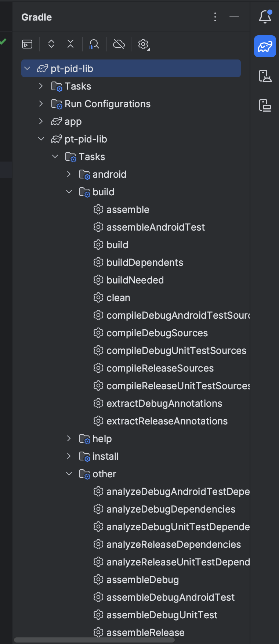This screenshot has width=279, height=644.
Task: Expand the android task group
Action: (69, 174)
